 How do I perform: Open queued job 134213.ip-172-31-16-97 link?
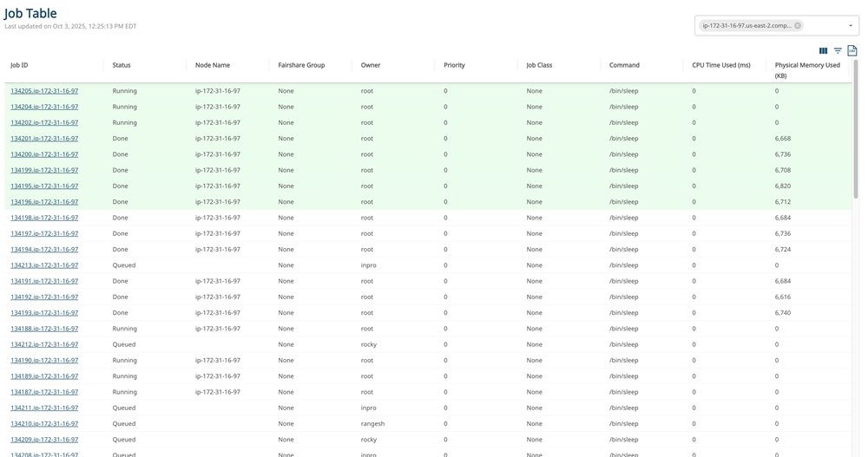[x=44, y=265]
